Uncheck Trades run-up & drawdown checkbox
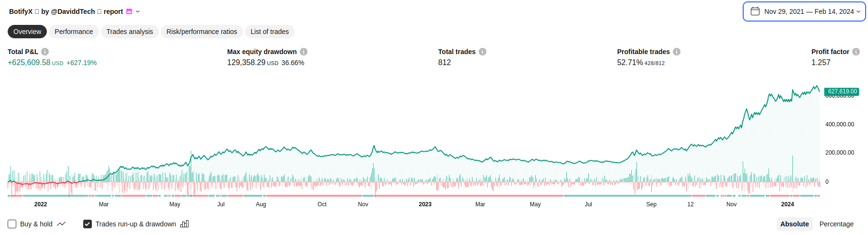The width and height of the screenshot is (868, 235). point(88,224)
